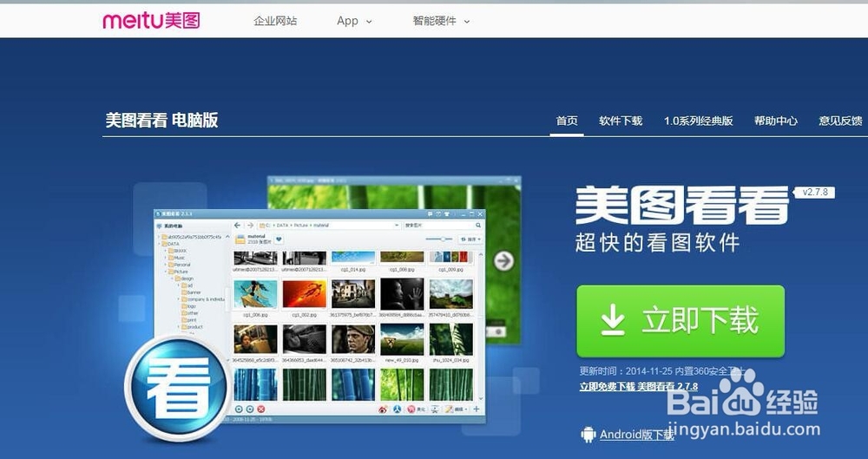The height and width of the screenshot is (459, 868).
Task: Open the 编辑 edit dropdown
Action: (x=456, y=410)
